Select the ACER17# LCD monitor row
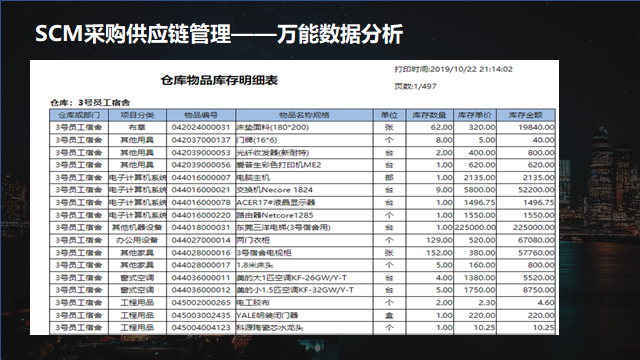The width and height of the screenshot is (640, 360). (x=302, y=202)
